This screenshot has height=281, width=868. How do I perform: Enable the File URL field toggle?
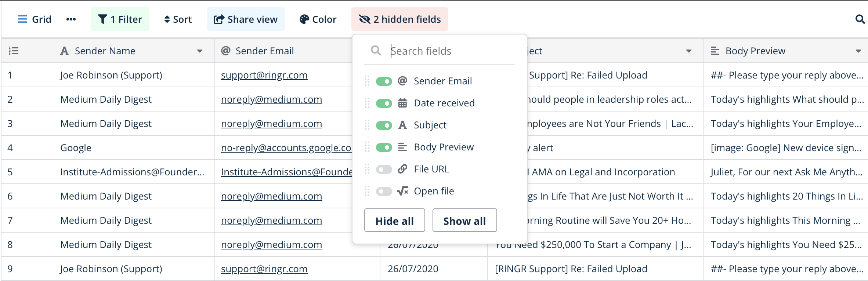click(384, 169)
